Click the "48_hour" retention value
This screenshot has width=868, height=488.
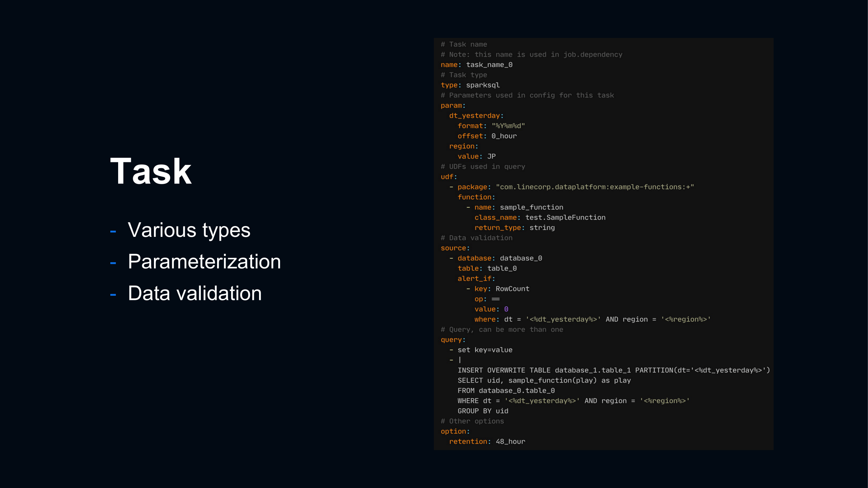(510, 441)
